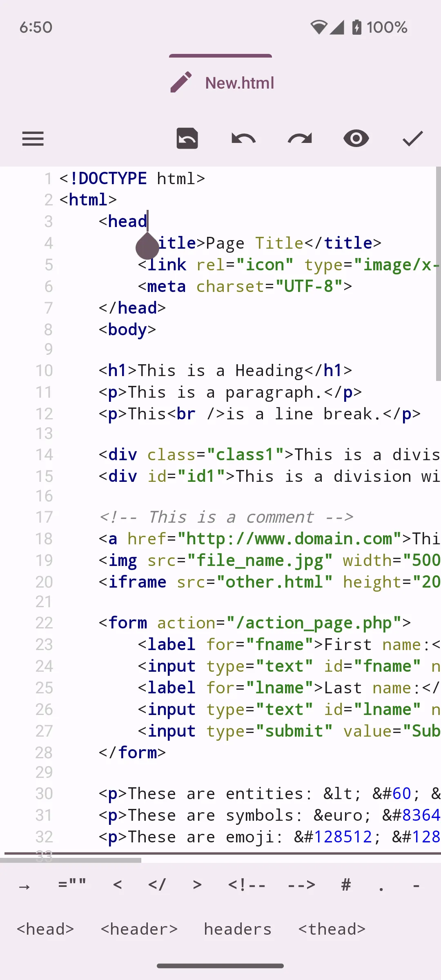Insert the > symbol
The image size is (441, 980).
pyautogui.click(x=197, y=885)
